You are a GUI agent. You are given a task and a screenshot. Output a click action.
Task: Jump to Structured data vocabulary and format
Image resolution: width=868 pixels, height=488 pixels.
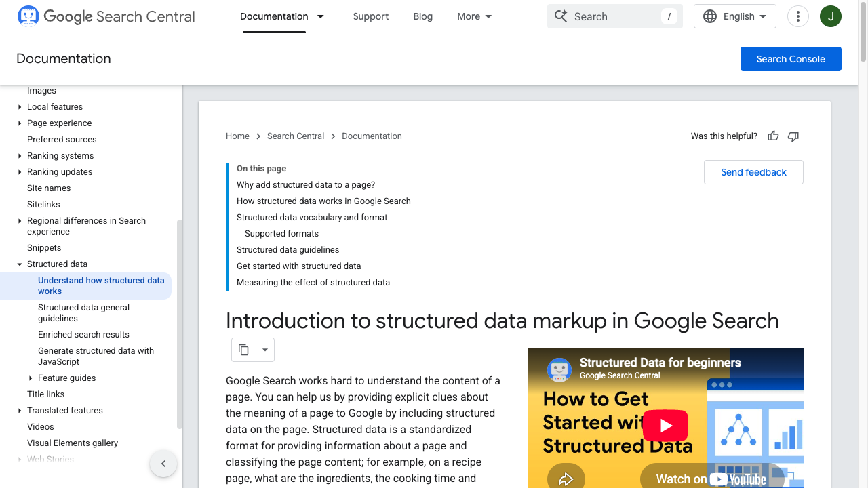pos(312,218)
